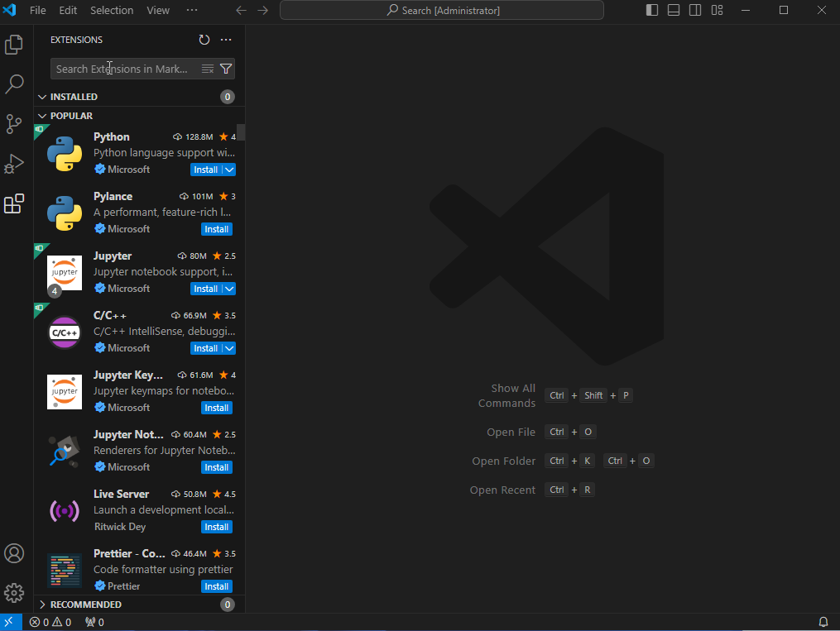Open the Accounts menu icon
Screen dimensions: 840x631
tap(14, 553)
